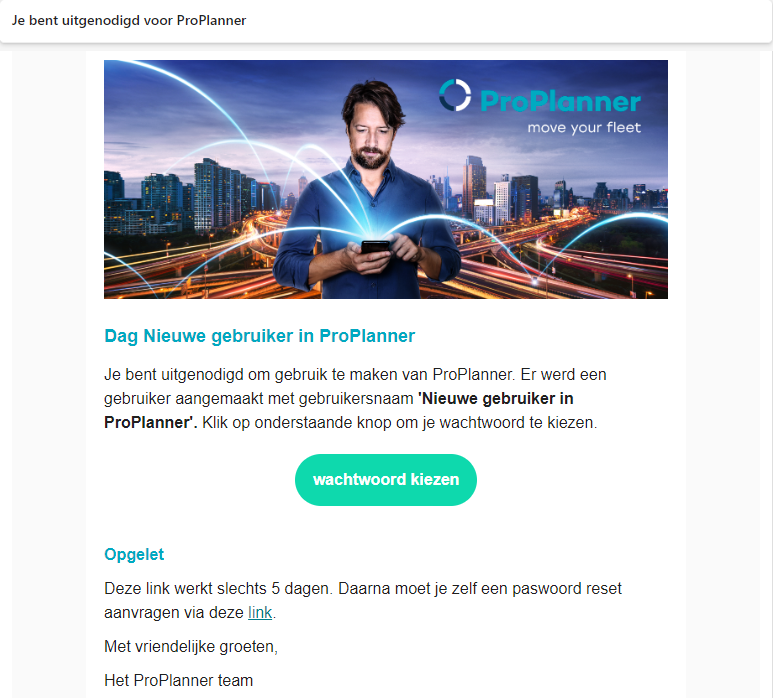Viewport: 773px width, 698px height.
Task: Open the password reset 'link' hyperlink
Action: [260, 613]
